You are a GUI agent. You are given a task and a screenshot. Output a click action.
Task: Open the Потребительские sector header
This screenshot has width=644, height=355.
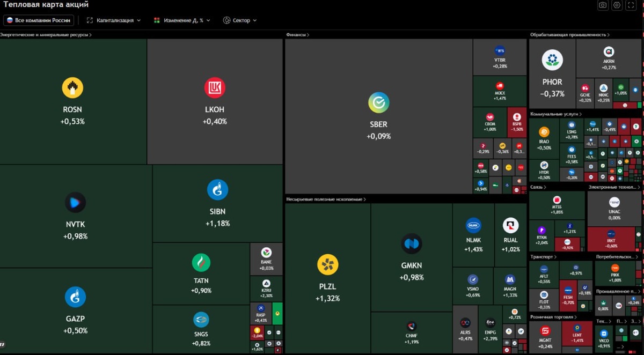(617, 257)
